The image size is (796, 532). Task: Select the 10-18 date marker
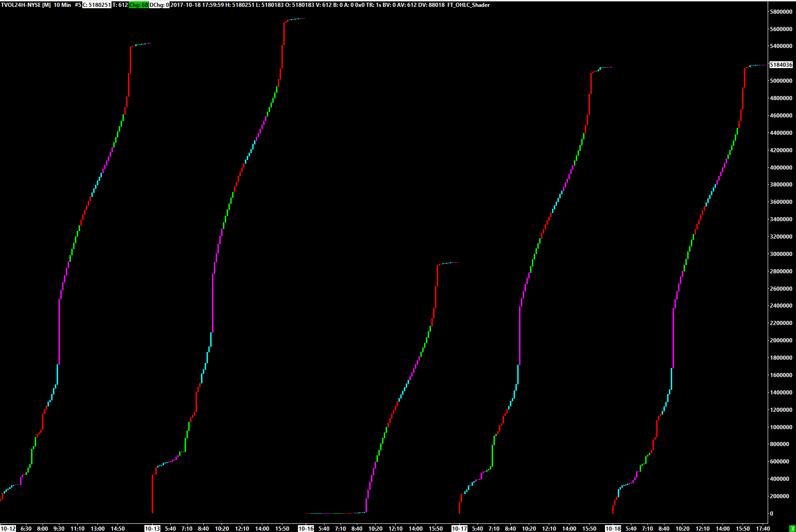tap(613, 529)
